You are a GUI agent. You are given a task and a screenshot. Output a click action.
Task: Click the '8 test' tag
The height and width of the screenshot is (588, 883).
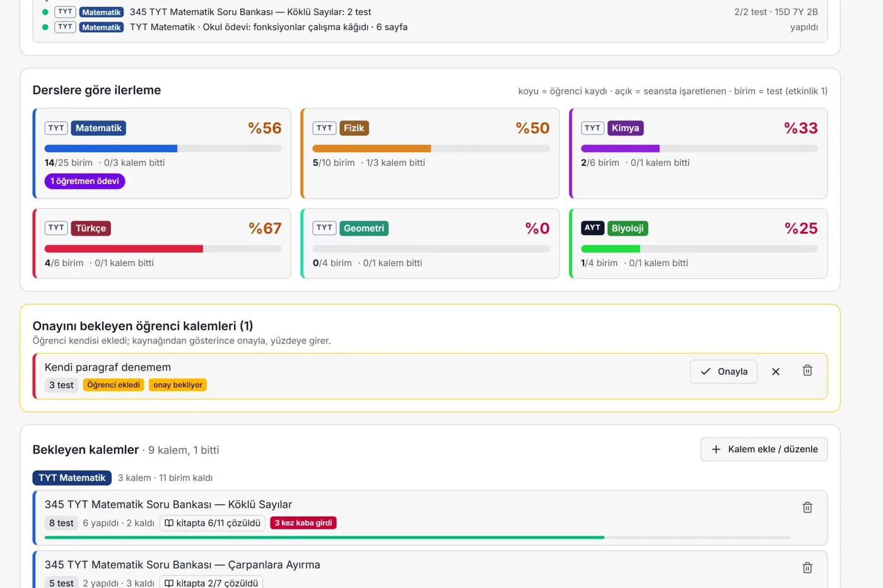coord(61,523)
